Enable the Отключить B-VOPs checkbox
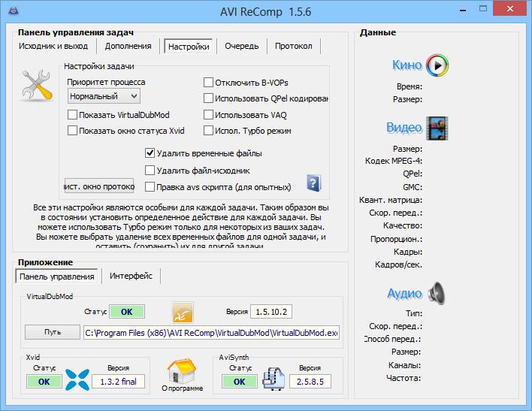Screen dimensions: 532x411 click(x=208, y=83)
